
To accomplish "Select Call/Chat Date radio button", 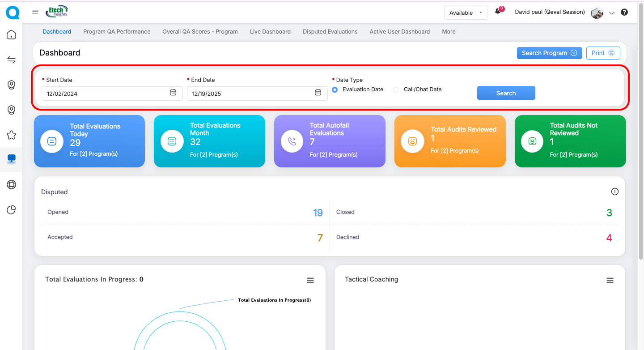I will coord(396,90).
